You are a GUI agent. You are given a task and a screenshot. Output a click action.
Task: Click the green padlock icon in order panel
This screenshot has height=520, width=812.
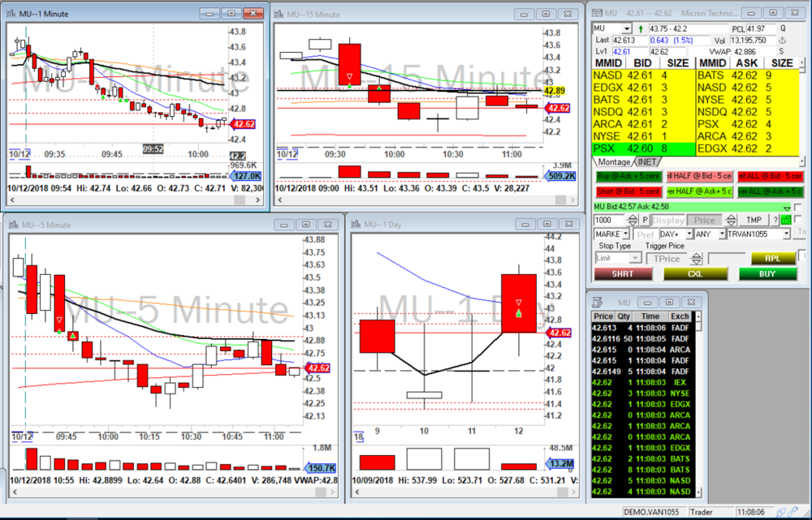tap(786, 220)
